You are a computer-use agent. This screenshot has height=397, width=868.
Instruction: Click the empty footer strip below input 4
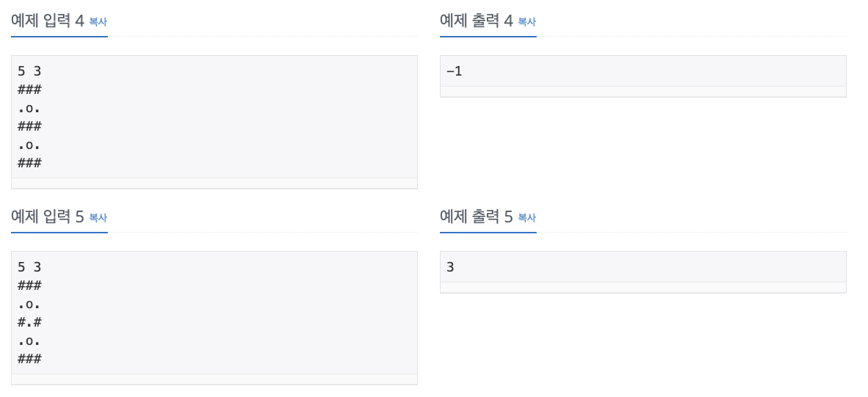(x=214, y=183)
